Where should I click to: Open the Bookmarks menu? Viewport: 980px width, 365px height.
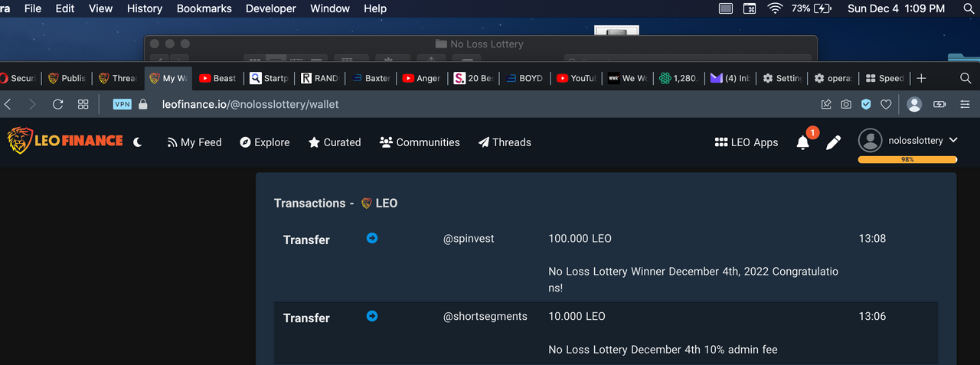click(204, 8)
